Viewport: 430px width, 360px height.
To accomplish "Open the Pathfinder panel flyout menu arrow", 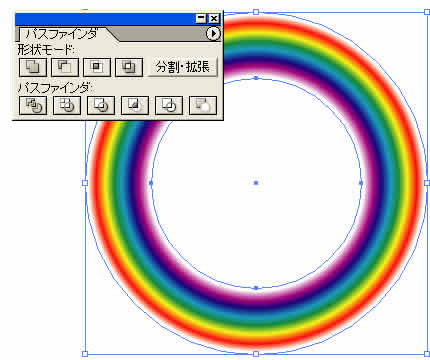I will click(213, 33).
